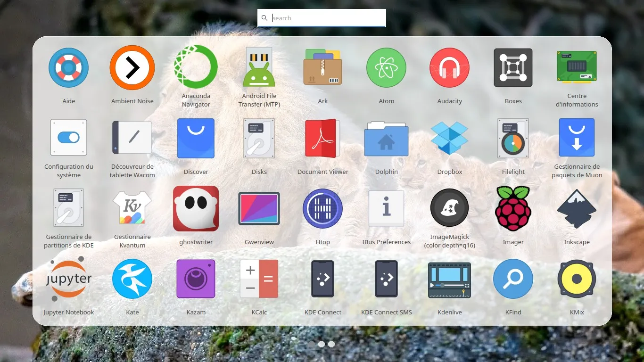Start a Jupyter Notebook session
644x362 pixels.
click(x=68, y=279)
